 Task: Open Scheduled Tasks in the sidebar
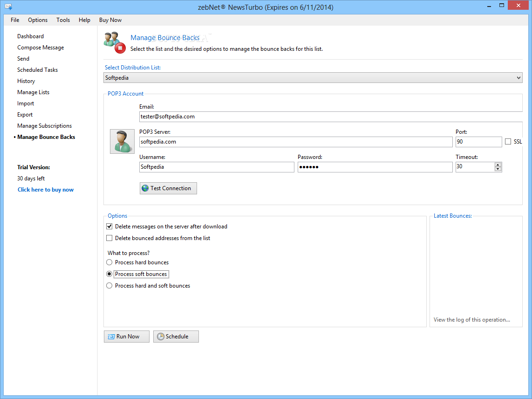[38, 70]
